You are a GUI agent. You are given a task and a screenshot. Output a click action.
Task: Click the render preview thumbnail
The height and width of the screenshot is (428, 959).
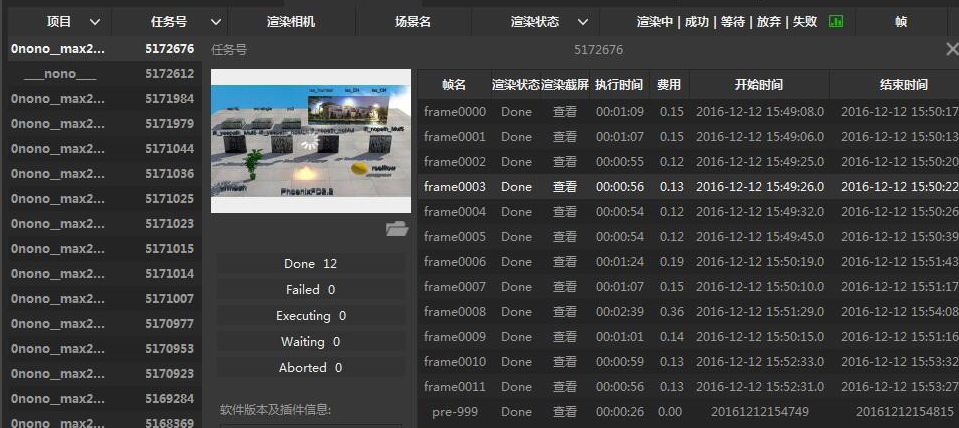coord(310,140)
